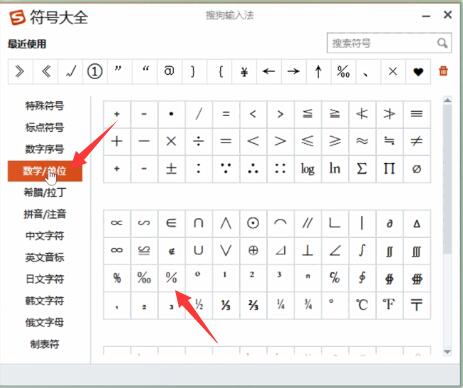
Task: Insert the three-quarters ¾ fraction
Action: (x=308, y=305)
